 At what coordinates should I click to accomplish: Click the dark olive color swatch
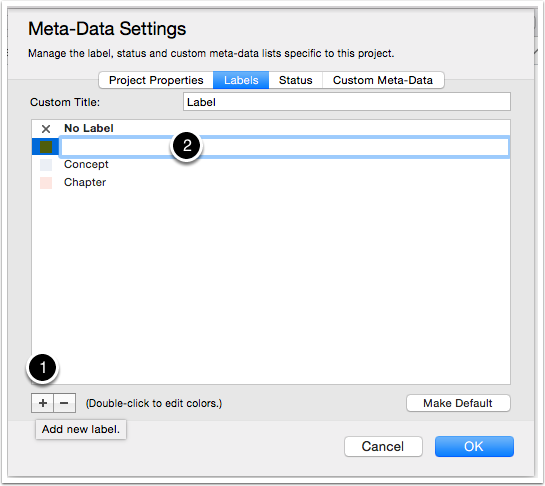(46, 147)
